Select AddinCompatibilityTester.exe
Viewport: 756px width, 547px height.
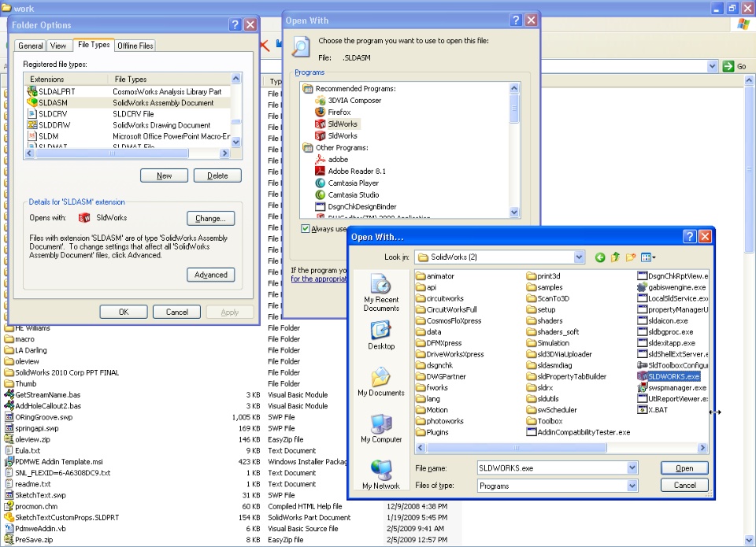[x=579, y=432]
